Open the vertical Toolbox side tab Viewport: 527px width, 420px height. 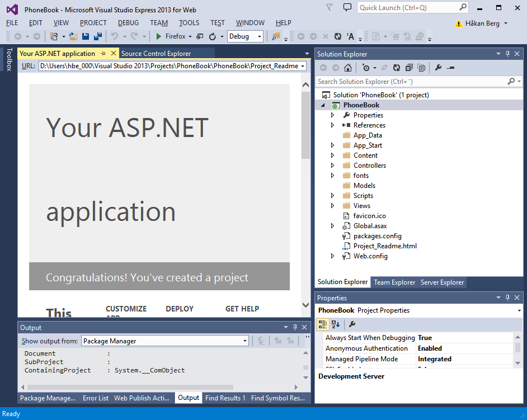[x=9, y=59]
